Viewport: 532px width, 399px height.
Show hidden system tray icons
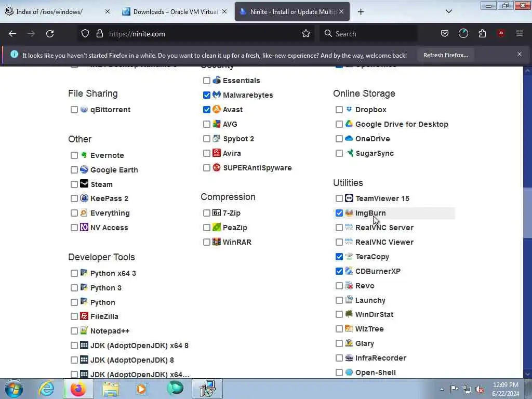(x=442, y=389)
